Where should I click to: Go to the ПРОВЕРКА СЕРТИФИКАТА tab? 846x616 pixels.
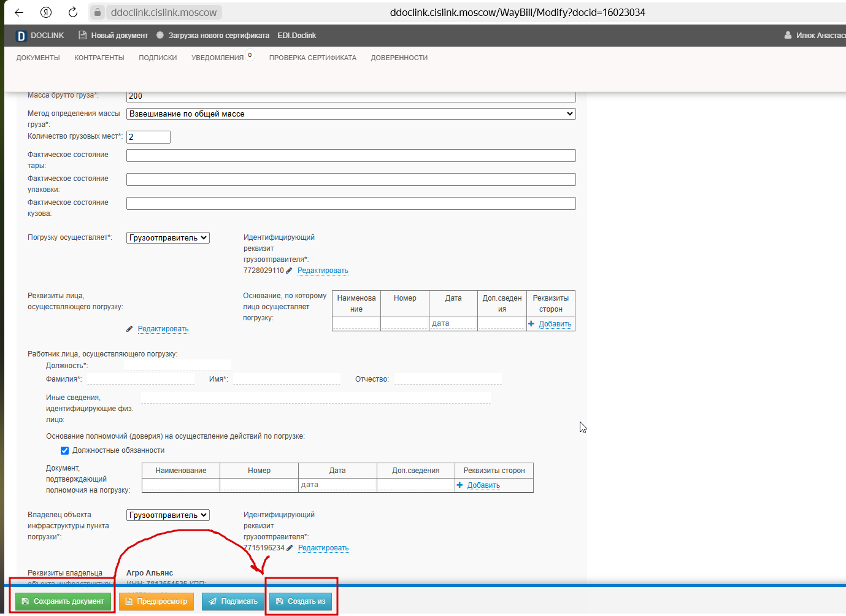[x=313, y=58]
